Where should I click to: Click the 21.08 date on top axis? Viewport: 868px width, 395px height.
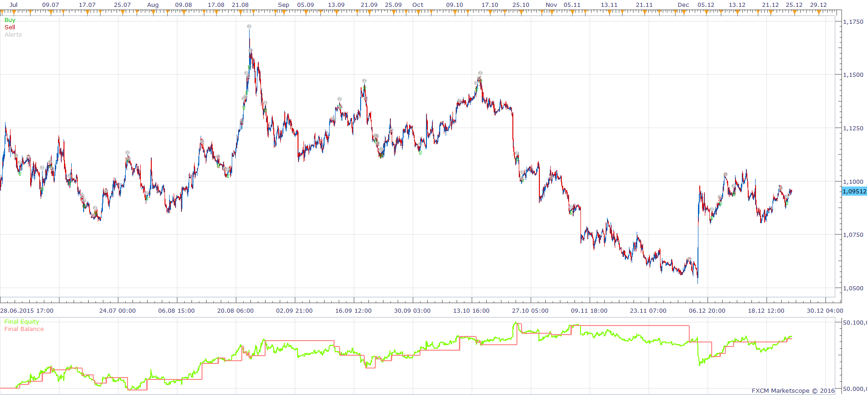[x=240, y=5]
